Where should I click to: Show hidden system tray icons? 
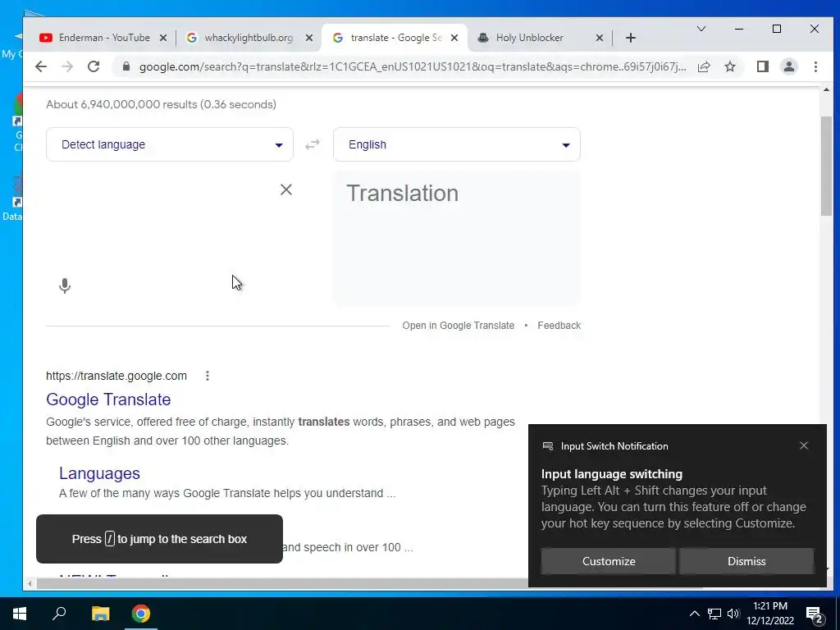point(694,614)
